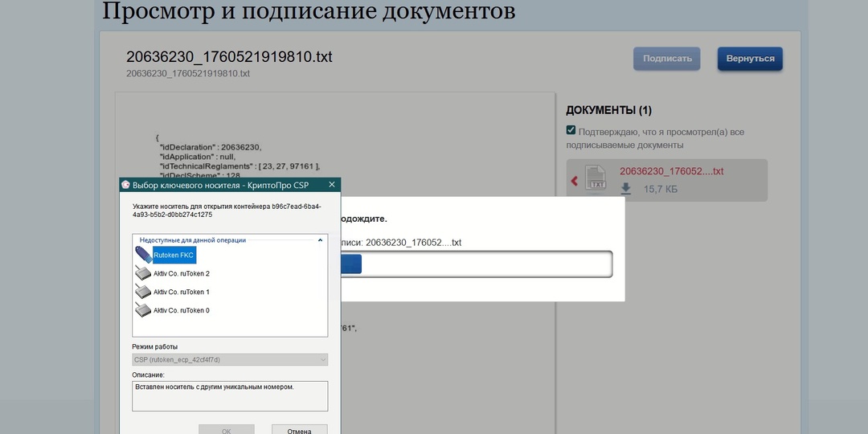The height and width of the screenshot is (434, 868).
Task: Select 'Aktiv Co. ruToken 2' text row
Action: click(182, 273)
